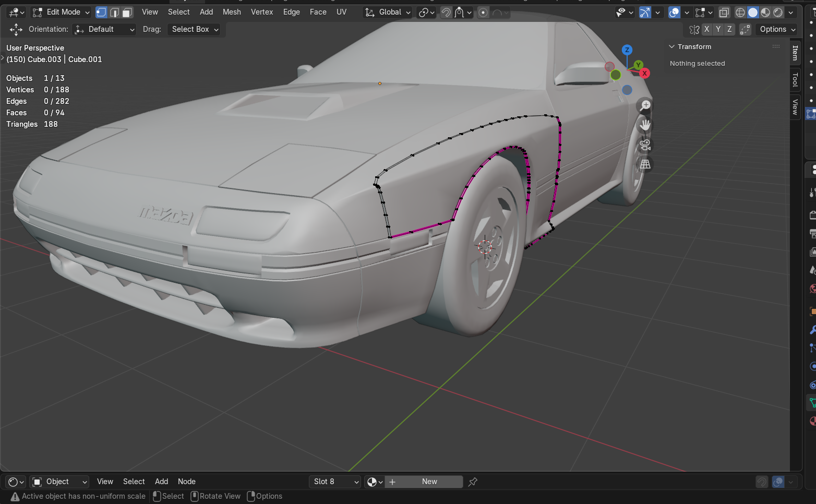Open Drag Select Box dropdown
The image size is (816, 504).
coord(194,29)
